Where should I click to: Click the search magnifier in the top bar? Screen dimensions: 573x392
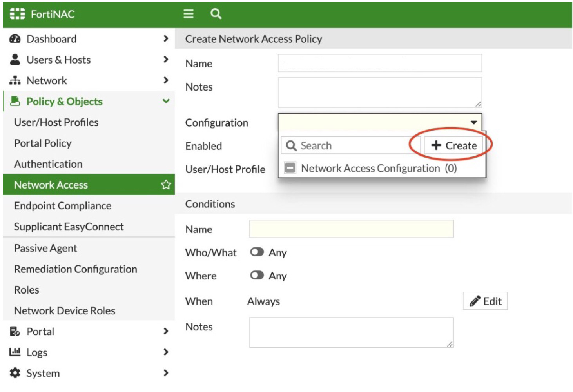(216, 14)
